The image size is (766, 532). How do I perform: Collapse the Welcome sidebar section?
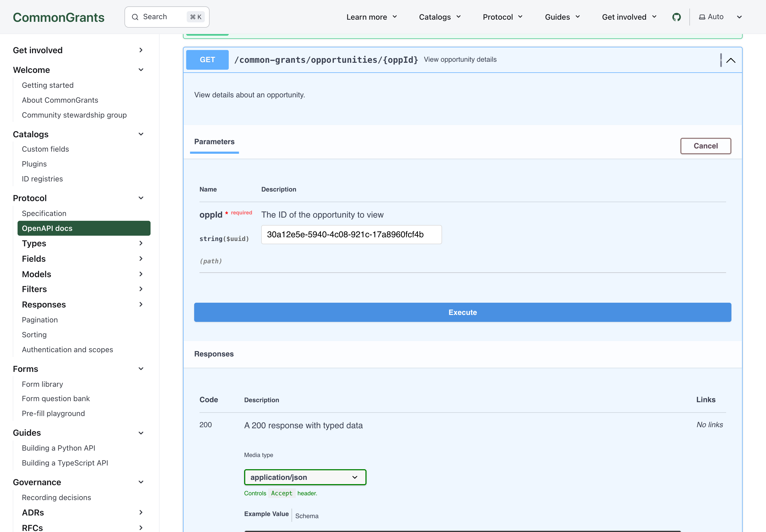[141, 70]
